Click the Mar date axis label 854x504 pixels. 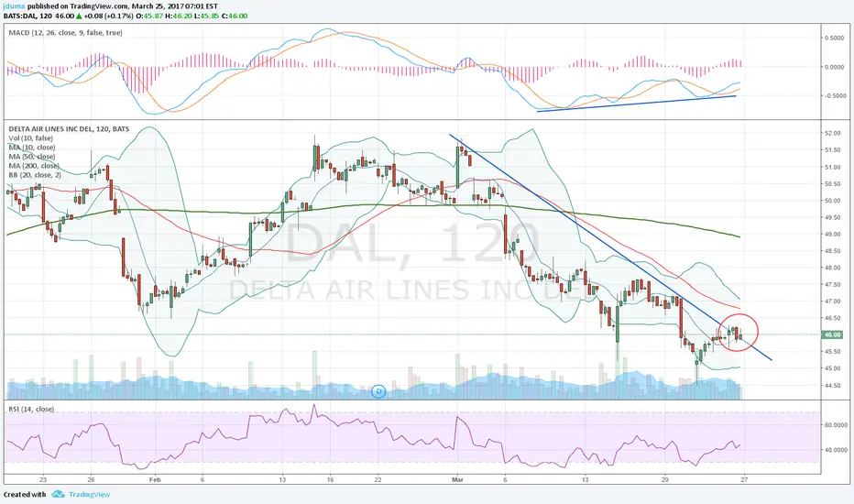point(457,480)
